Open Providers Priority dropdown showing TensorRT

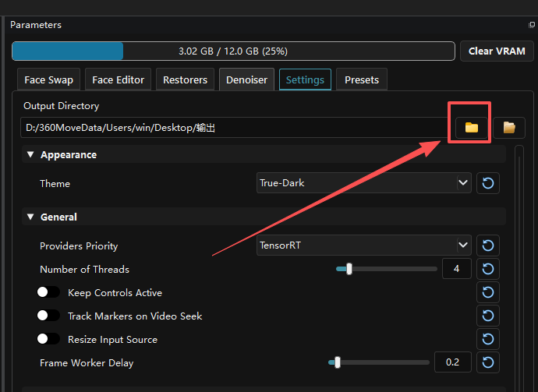click(363, 245)
